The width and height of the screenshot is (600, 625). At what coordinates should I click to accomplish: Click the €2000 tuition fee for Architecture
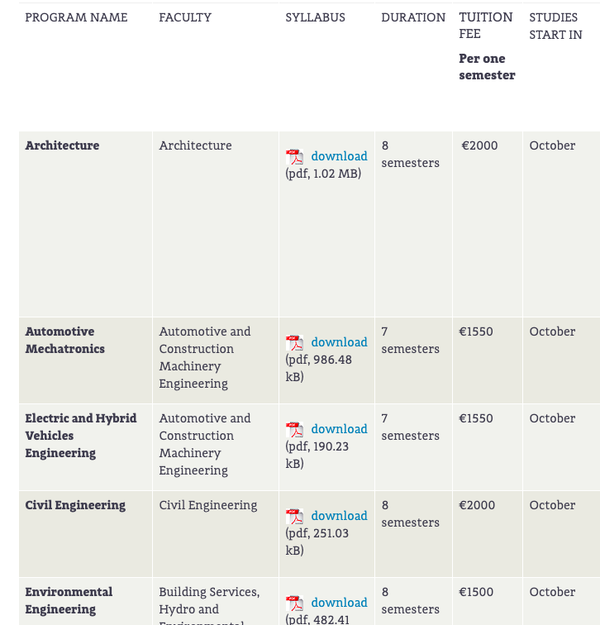pyautogui.click(x=479, y=146)
